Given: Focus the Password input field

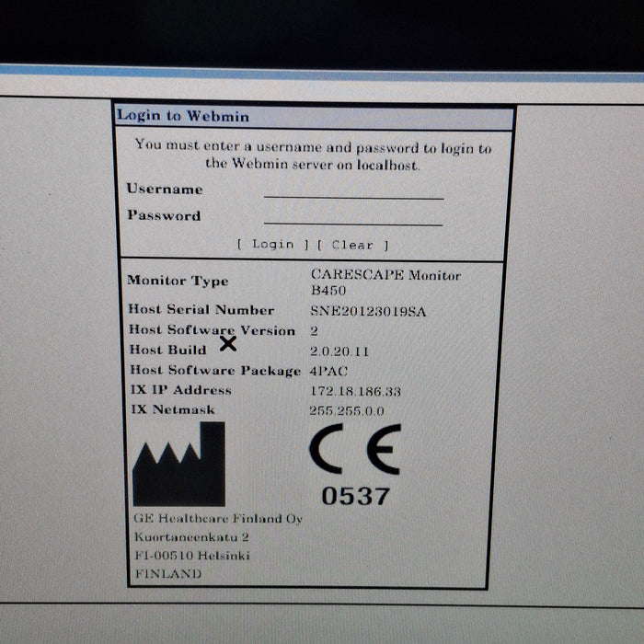Looking at the screenshot, I should click(x=353, y=217).
